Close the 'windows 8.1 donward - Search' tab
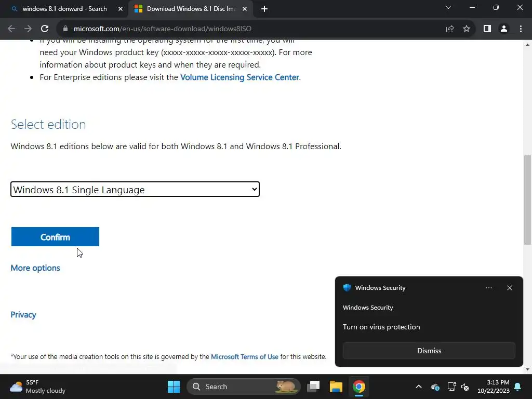 coord(121,9)
